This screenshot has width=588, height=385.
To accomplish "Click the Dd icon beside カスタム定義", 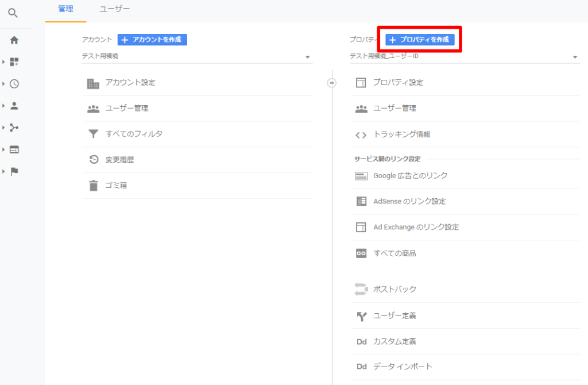I will [x=362, y=342].
